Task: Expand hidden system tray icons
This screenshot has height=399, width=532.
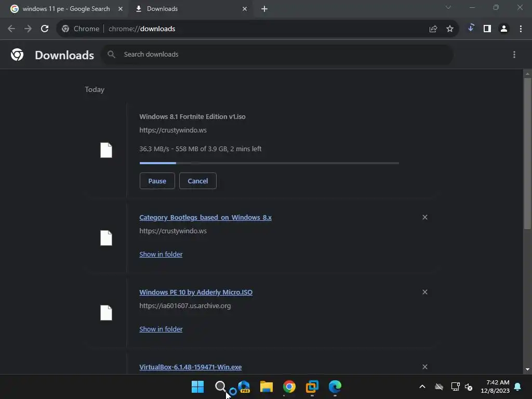Action: coord(422,387)
